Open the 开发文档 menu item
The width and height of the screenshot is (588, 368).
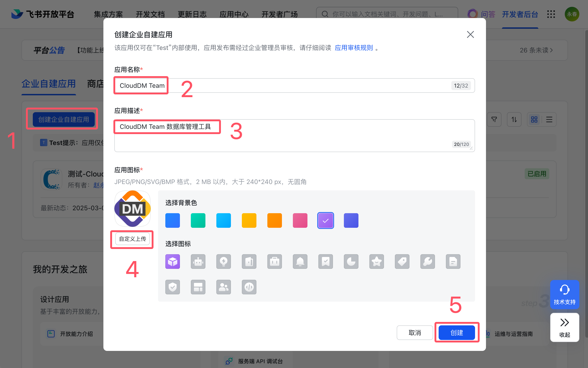(150, 14)
